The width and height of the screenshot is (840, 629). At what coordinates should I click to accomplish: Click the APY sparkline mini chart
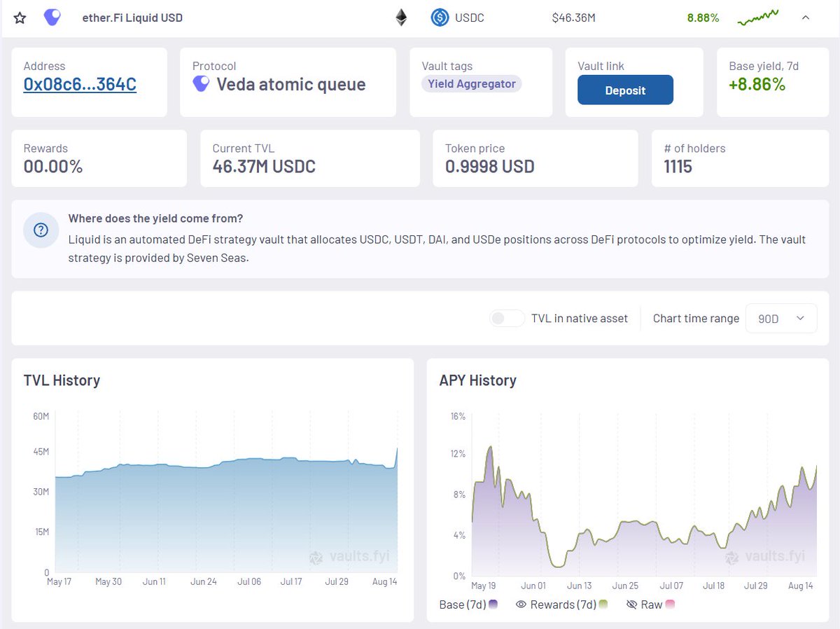(x=758, y=18)
